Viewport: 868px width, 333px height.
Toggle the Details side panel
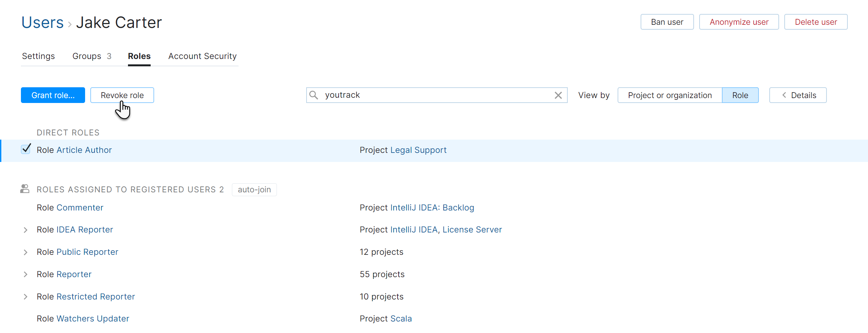click(x=798, y=95)
